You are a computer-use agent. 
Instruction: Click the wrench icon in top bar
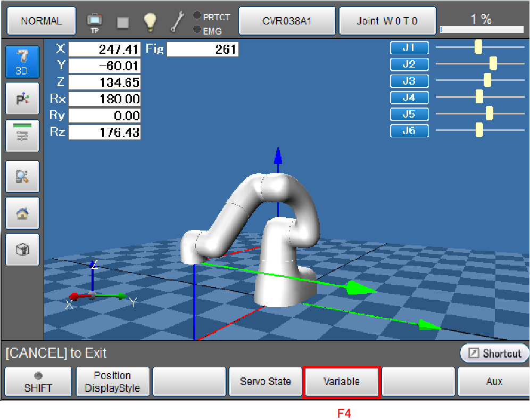(177, 21)
